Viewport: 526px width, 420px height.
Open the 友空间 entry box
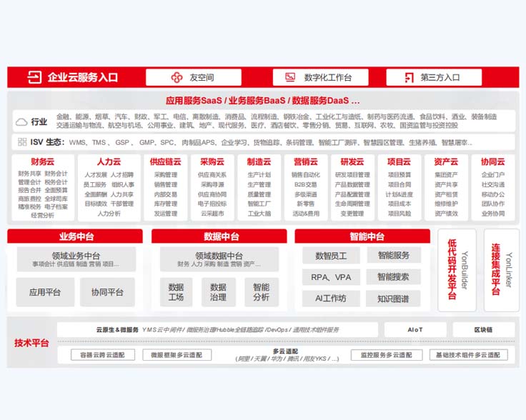pos(194,77)
